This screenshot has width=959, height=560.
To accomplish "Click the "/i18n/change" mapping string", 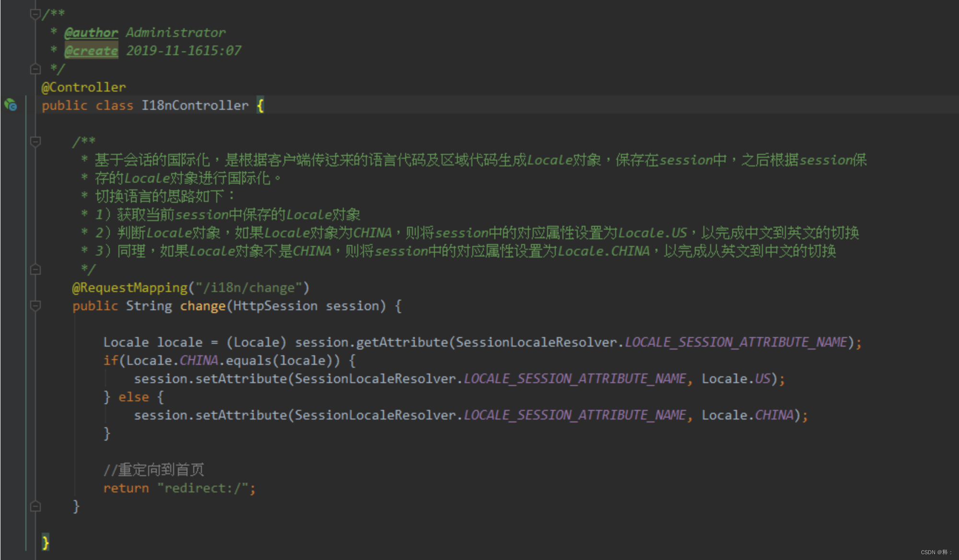I will (x=249, y=288).
